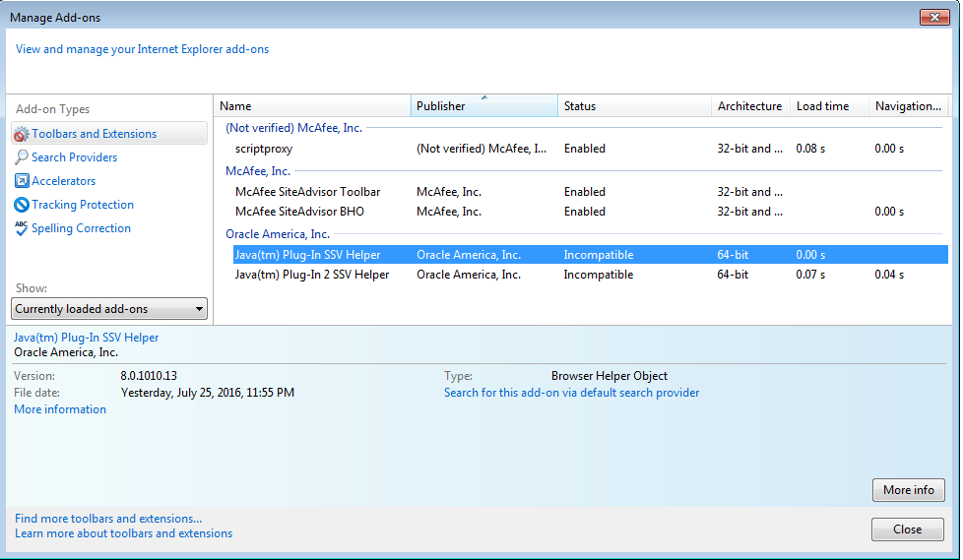Sort list by Publisher column header
Screen dimensions: 963x560
(x=482, y=106)
